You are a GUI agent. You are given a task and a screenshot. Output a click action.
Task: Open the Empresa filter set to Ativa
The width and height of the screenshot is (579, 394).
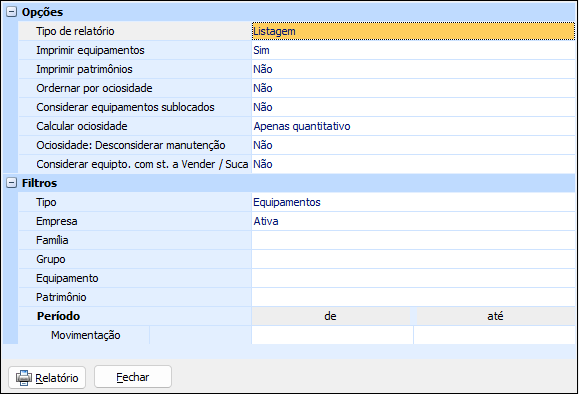(413, 221)
